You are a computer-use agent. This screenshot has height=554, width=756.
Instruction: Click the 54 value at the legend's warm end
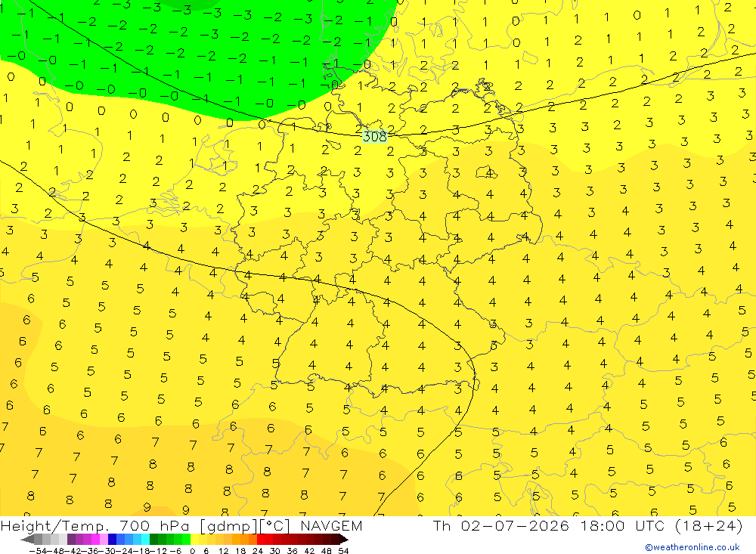coord(343,551)
